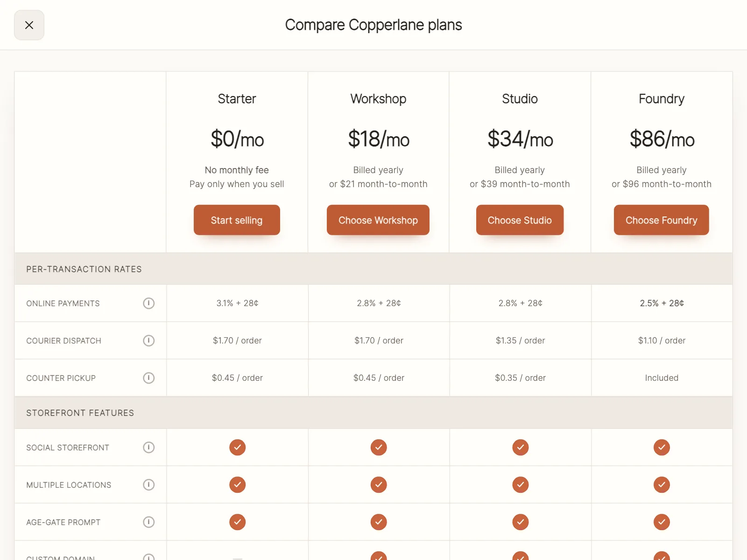Click Studio checkmark in Multiple Locations row
This screenshot has width=747, height=560.
(x=520, y=485)
